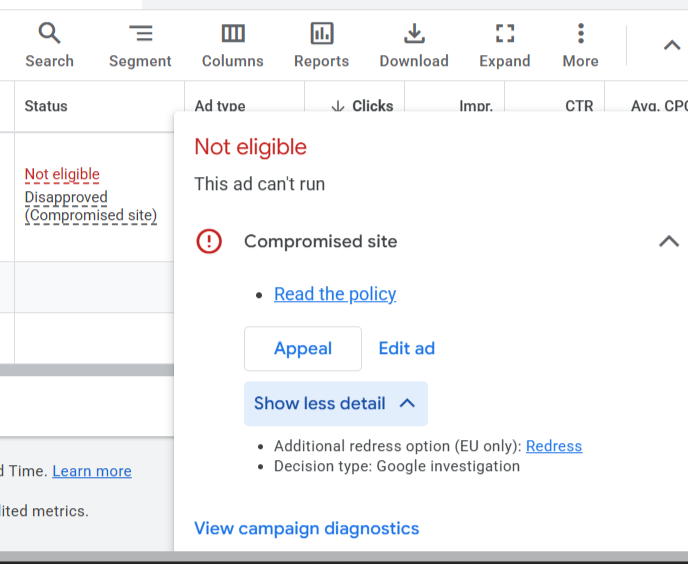Open the Segment options
The width and height of the screenshot is (688, 564).
[x=140, y=46]
